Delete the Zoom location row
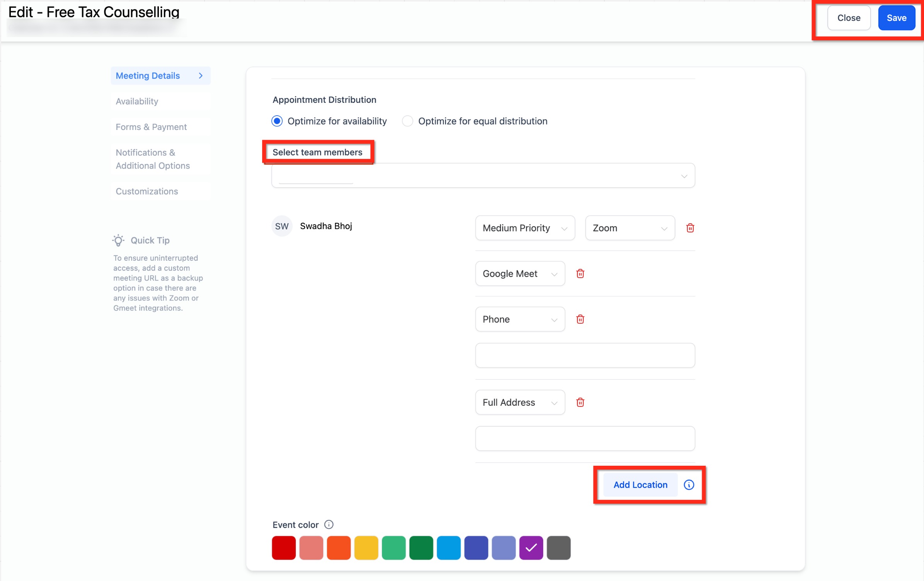 690,228
